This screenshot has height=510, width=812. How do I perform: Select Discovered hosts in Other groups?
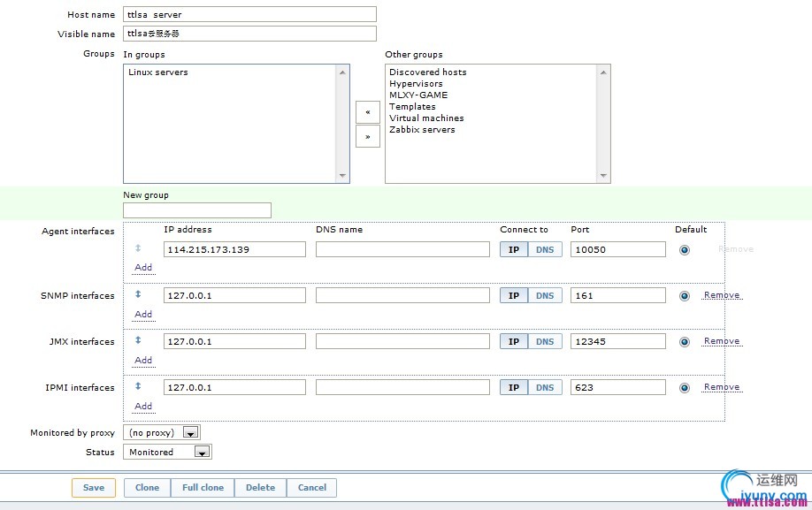tap(428, 72)
